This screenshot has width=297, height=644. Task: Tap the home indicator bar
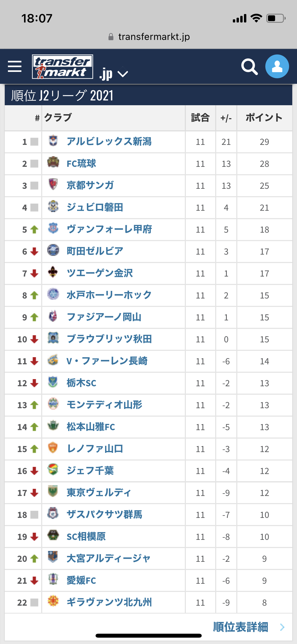(x=149, y=636)
